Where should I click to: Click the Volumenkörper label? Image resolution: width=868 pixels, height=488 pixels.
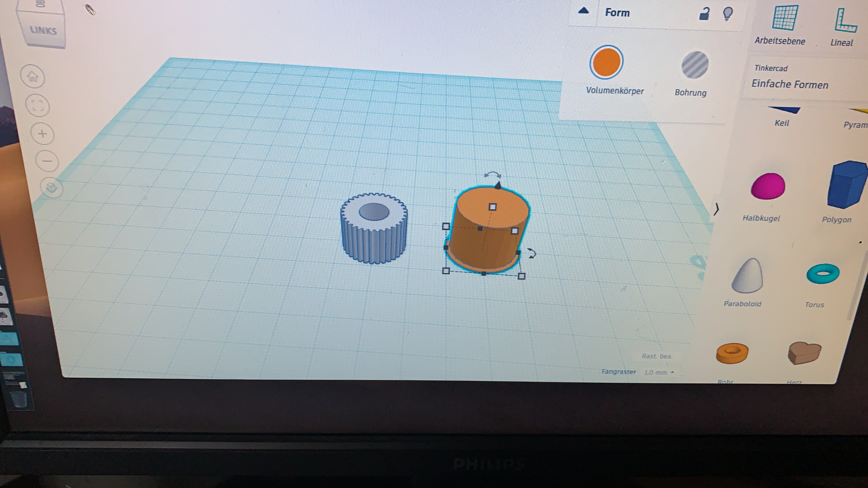click(615, 91)
